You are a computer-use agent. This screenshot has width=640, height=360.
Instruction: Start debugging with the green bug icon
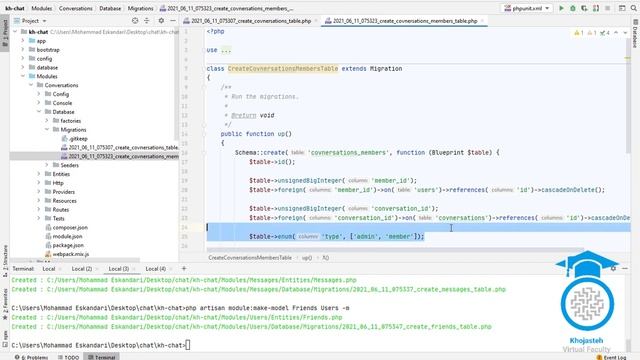coord(573,8)
